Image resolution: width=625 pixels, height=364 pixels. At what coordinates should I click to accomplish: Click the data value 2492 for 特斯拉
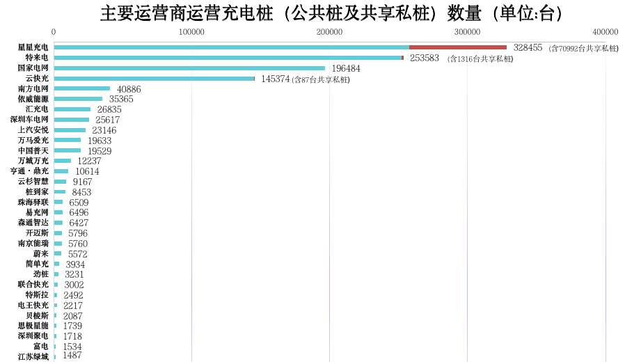[x=73, y=295]
